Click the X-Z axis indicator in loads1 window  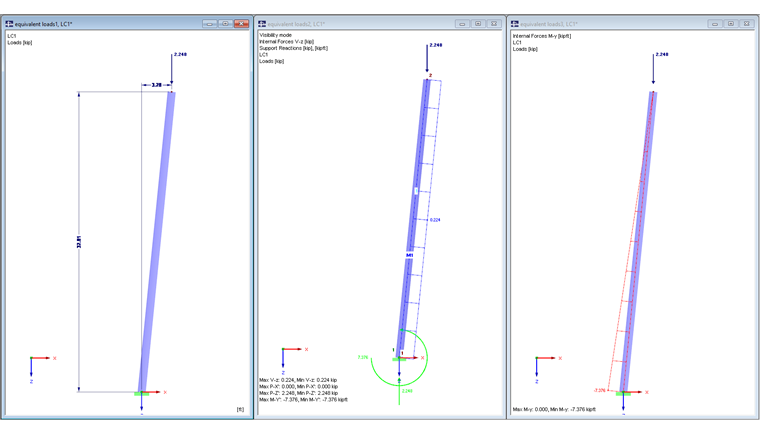pos(43,370)
